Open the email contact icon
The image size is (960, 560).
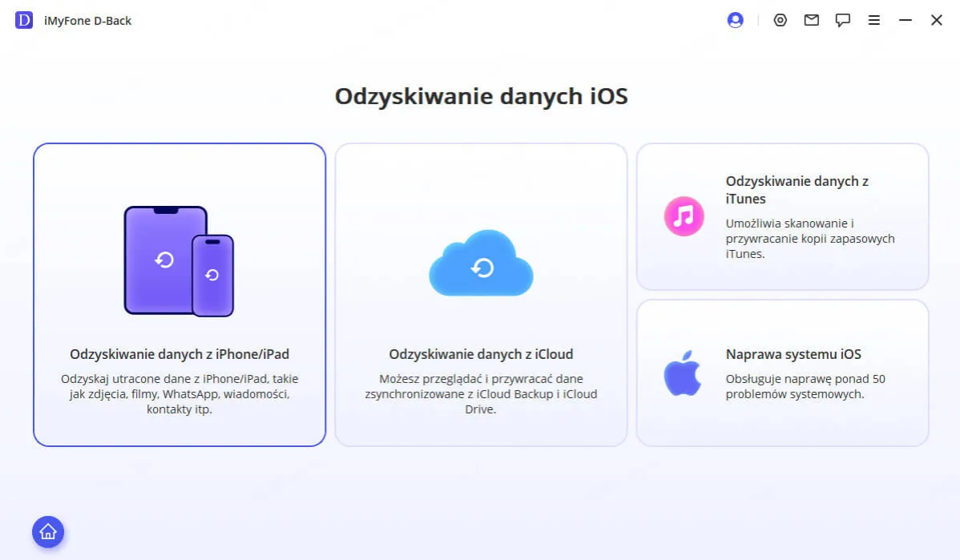pyautogui.click(x=811, y=20)
